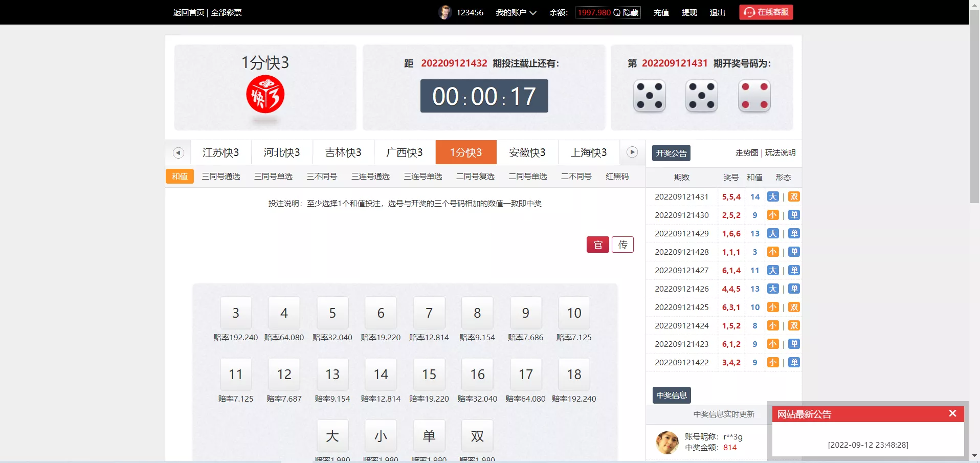Open the 充值 recharge page
This screenshot has height=463, width=980.
pyautogui.click(x=660, y=12)
